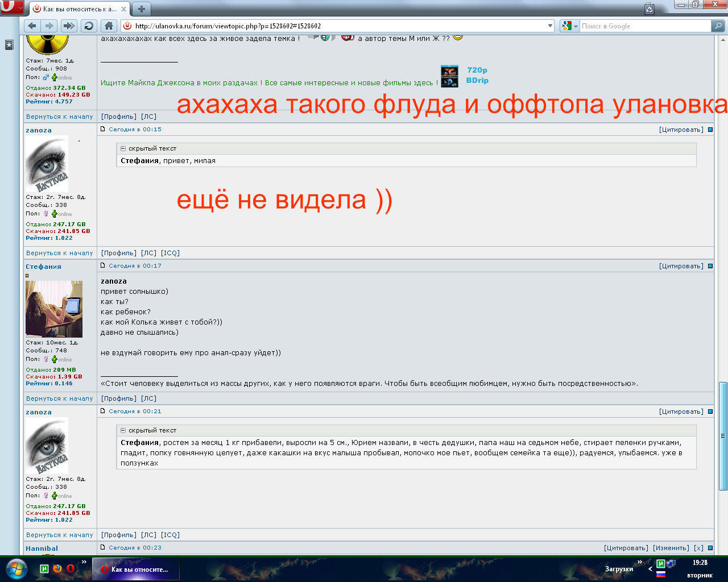Screen dimensions: 728x582
Task: Click the magnifier icon in Google search box
Action: (x=718, y=26)
